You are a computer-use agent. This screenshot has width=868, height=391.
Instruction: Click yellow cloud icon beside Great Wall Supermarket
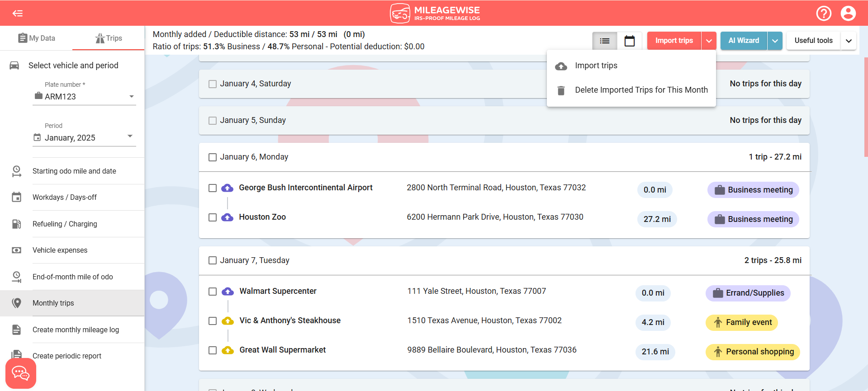[x=228, y=350]
